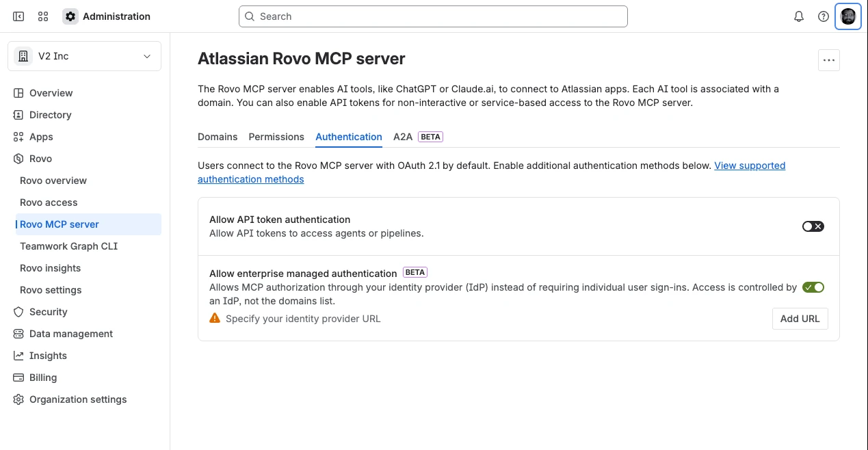This screenshot has height=450, width=868.
Task: Click the Billing card icon
Action: (18, 378)
